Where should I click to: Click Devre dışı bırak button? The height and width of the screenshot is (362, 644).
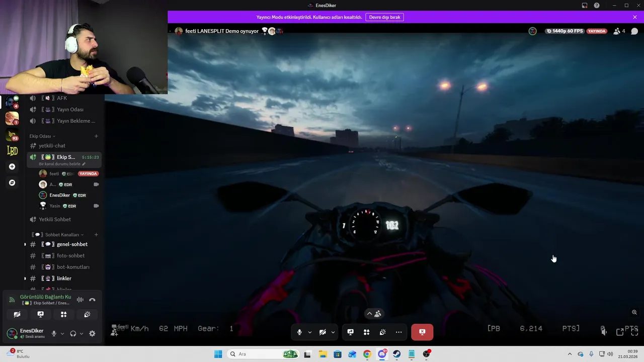(384, 17)
